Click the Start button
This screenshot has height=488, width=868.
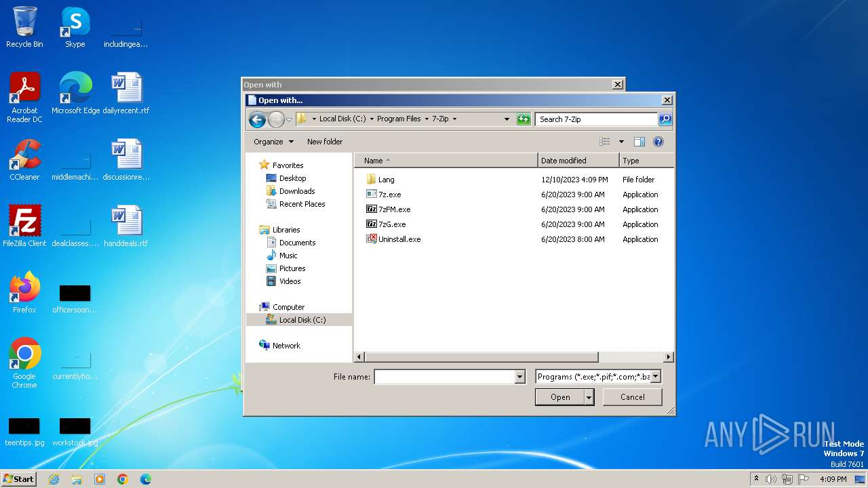click(x=18, y=479)
